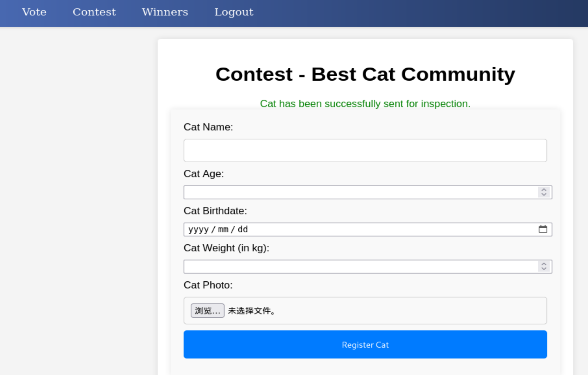This screenshot has width=588, height=375.
Task: Click the Register Cat button
Action: (x=365, y=344)
